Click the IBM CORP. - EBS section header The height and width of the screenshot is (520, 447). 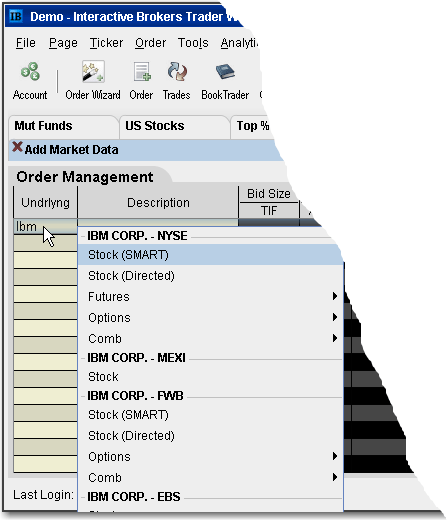pos(133,497)
